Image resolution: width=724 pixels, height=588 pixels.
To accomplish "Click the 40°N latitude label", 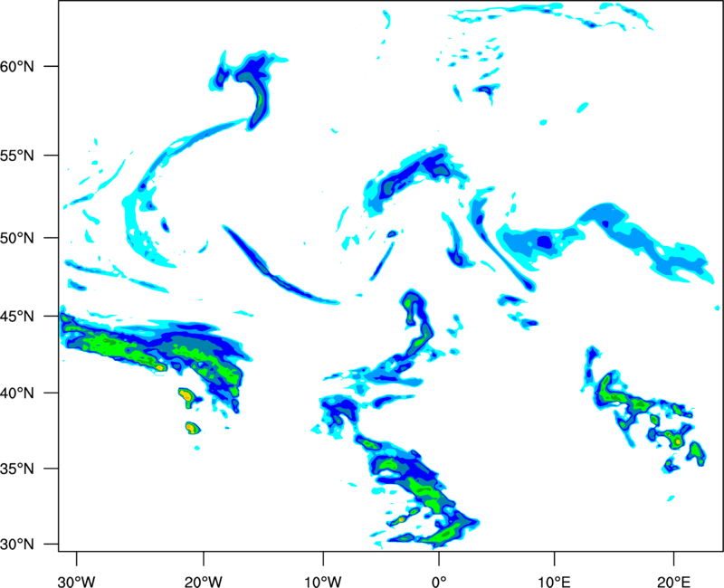I will [x=17, y=394].
